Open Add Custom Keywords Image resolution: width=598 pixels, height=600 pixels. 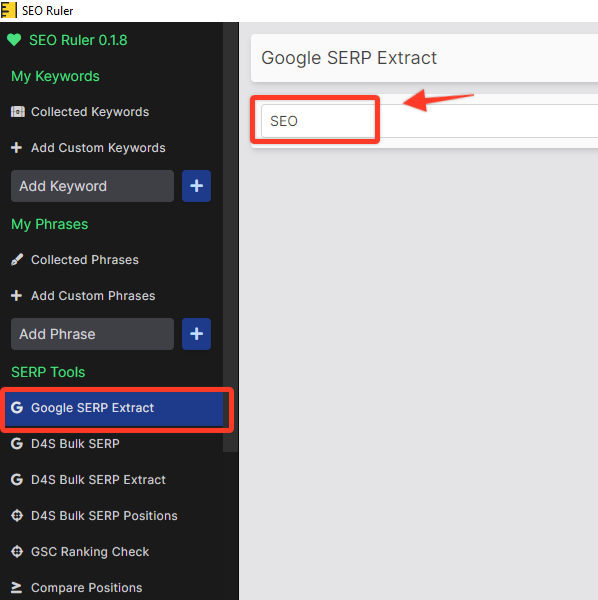tap(98, 148)
